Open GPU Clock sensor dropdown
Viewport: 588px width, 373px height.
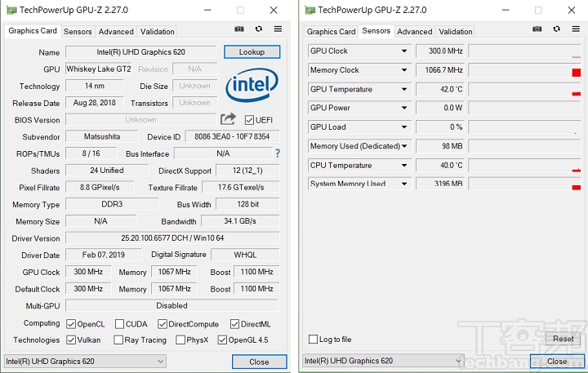pyautogui.click(x=404, y=51)
